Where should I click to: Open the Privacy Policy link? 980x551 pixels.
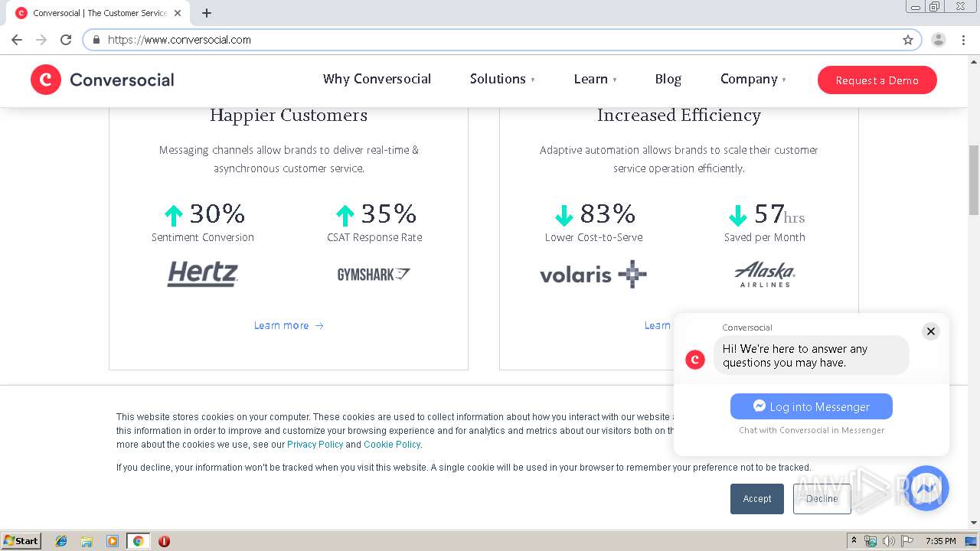pos(315,445)
